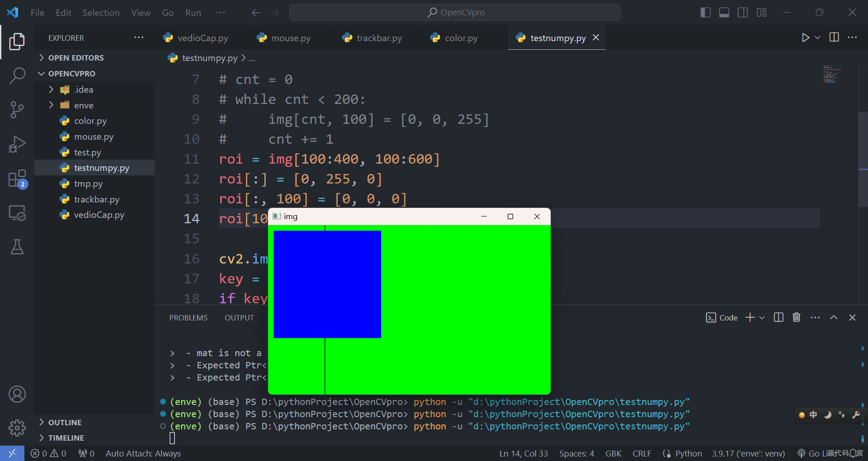Screen dimensions: 868x461
Task: Switch to the OUTPUT panel tab
Action: point(239,318)
